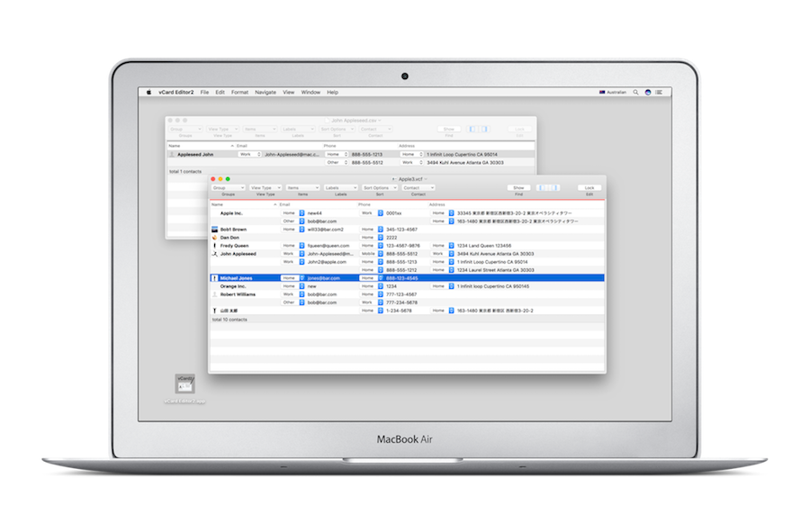Change Work label for phone 777-234-5678
The image size is (810, 532).
tap(372, 302)
